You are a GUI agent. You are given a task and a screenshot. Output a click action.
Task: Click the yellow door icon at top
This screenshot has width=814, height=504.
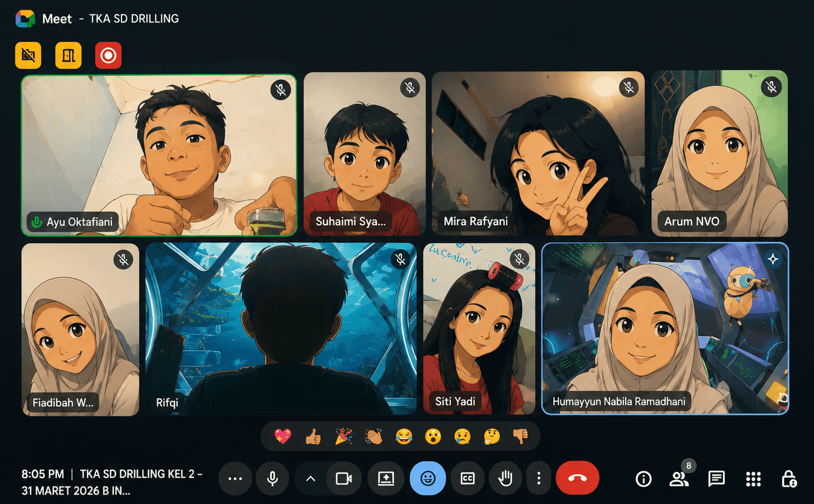click(x=69, y=56)
